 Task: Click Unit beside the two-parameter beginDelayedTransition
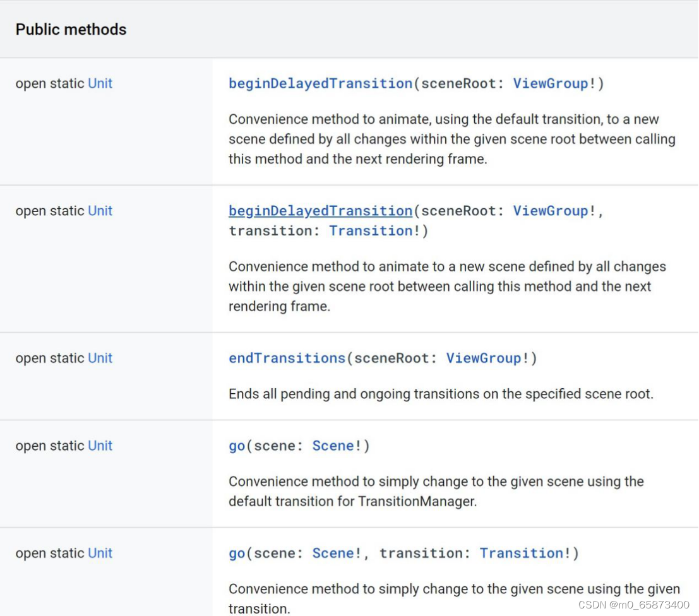click(x=100, y=211)
